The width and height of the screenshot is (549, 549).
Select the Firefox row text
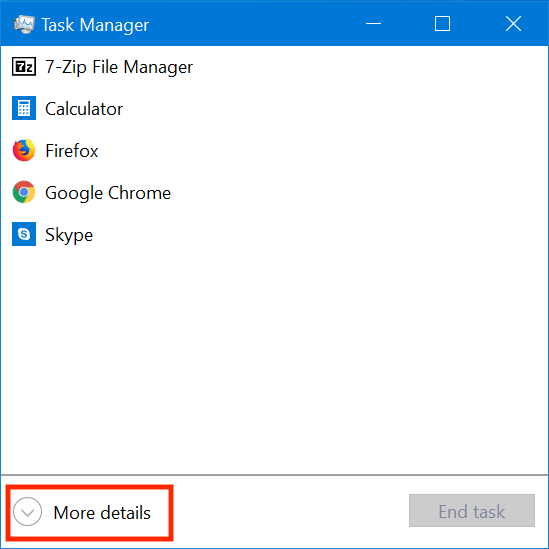[72, 151]
